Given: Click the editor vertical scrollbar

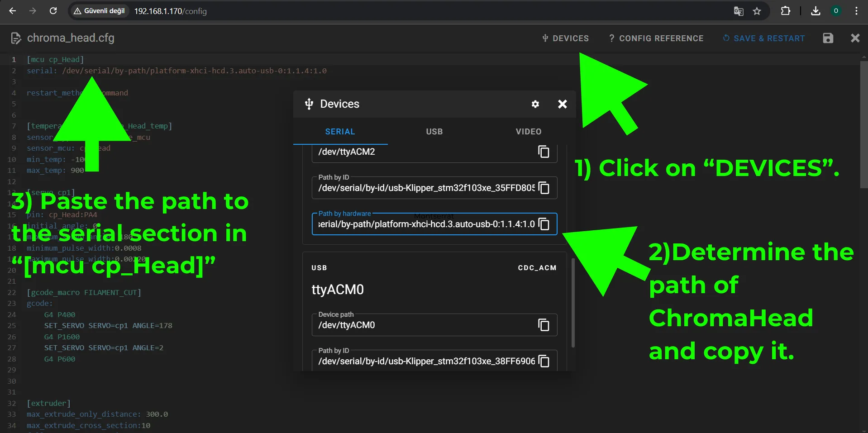Looking at the screenshot, I should click(x=864, y=124).
